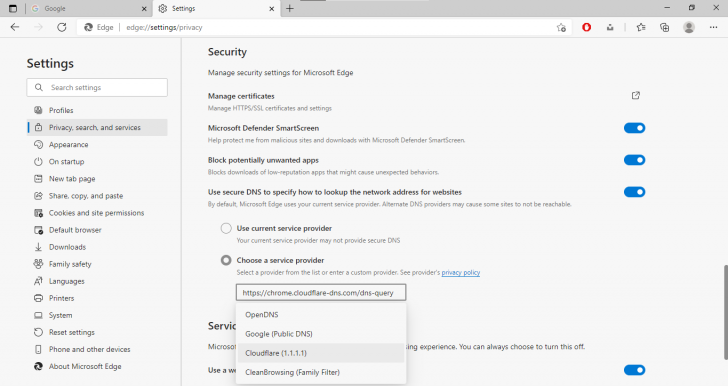Turn off Block potentially unwanted apps
This screenshot has height=386, width=728.
634,160
